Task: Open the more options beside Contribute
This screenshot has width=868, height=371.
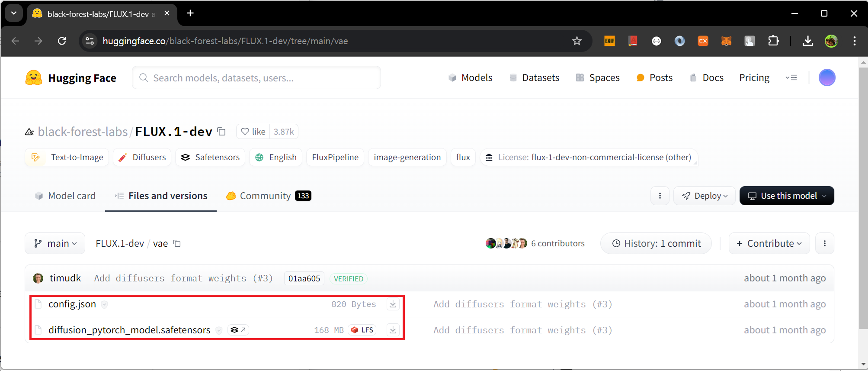Action: [x=825, y=243]
